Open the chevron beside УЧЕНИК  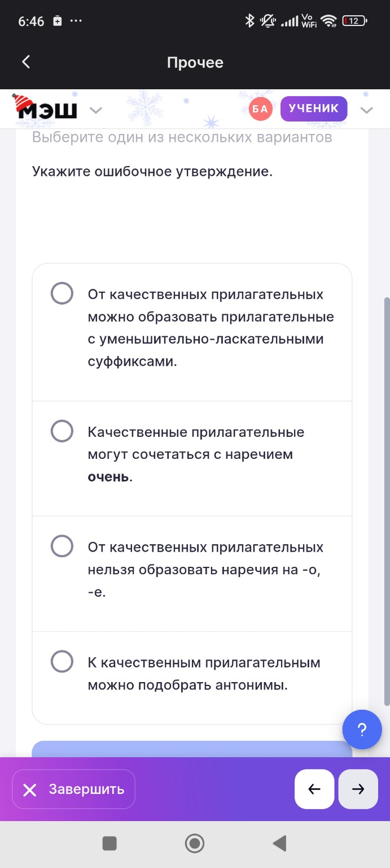[367, 111]
